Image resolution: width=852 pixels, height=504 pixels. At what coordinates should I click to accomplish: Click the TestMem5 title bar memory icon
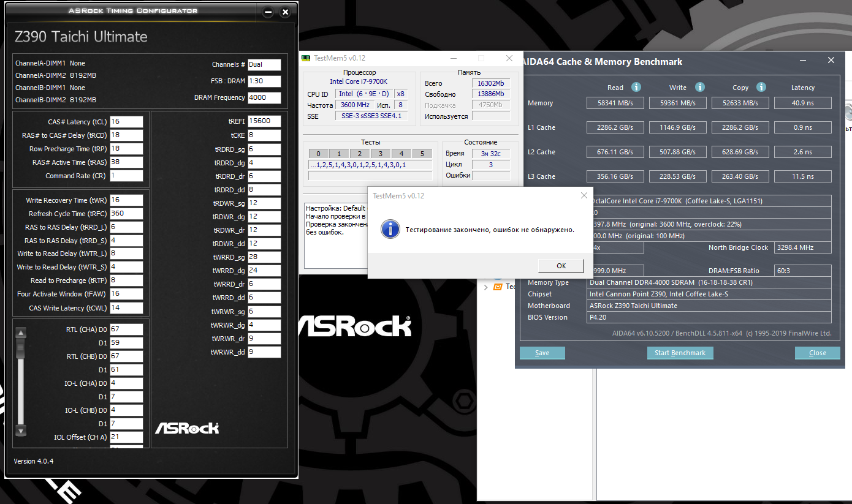pyautogui.click(x=306, y=58)
